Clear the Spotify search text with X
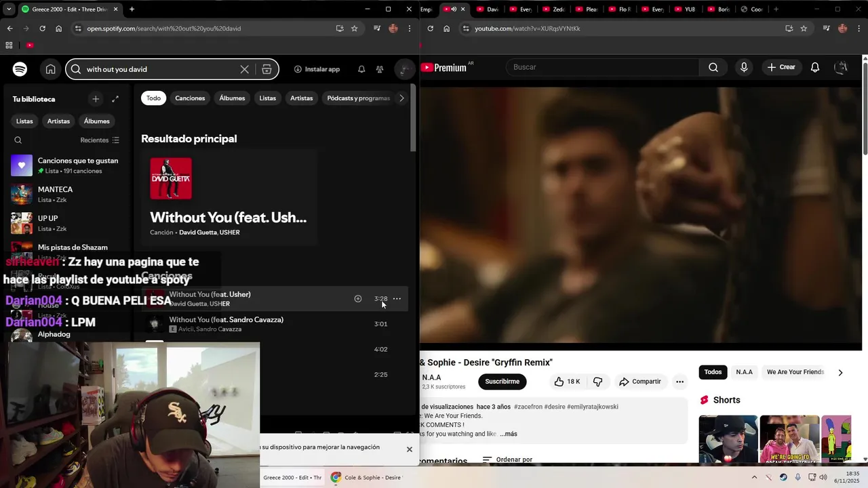The image size is (868, 488). click(x=245, y=69)
